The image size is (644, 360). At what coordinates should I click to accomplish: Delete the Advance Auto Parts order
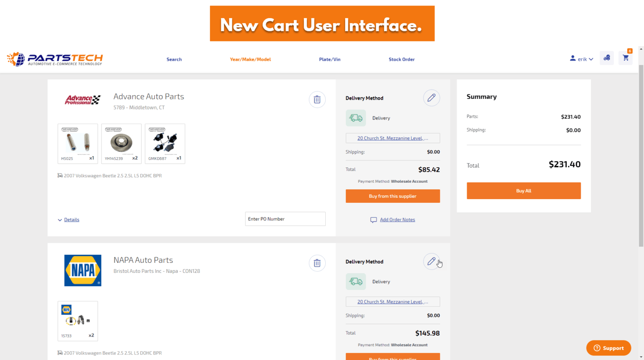pyautogui.click(x=317, y=100)
